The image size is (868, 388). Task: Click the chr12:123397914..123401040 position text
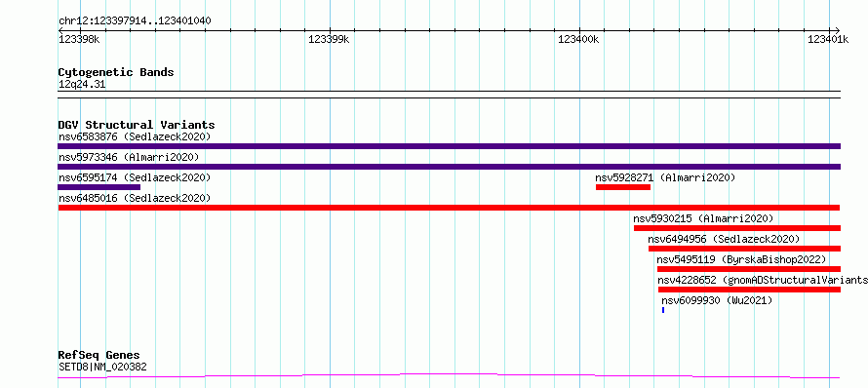tap(135, 21)
